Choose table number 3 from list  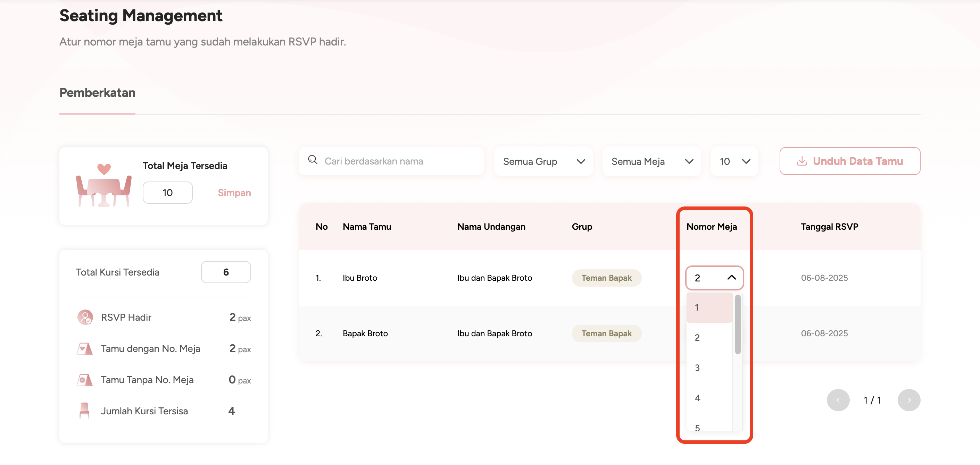coord(709,368)
